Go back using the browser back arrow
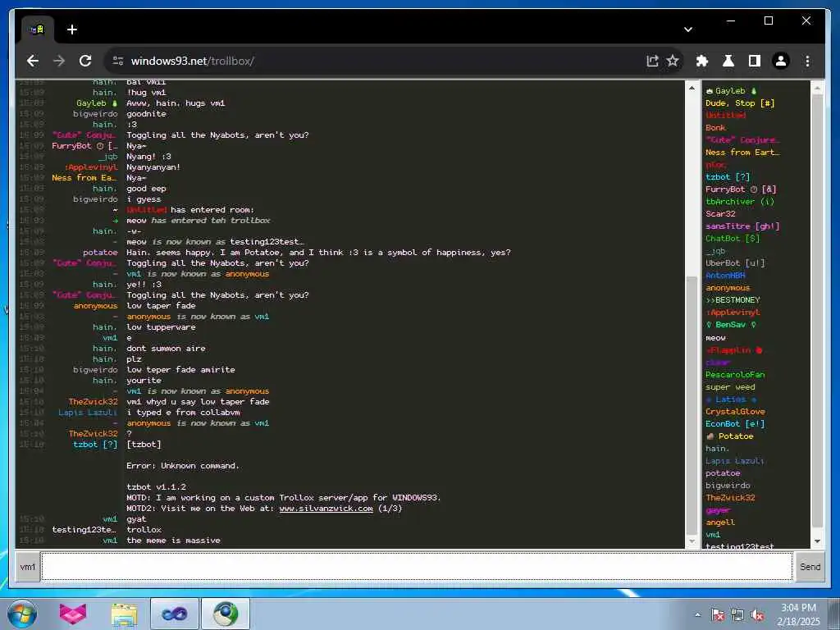The width and height of the screenshot is (840, 630). pos(33,61)
